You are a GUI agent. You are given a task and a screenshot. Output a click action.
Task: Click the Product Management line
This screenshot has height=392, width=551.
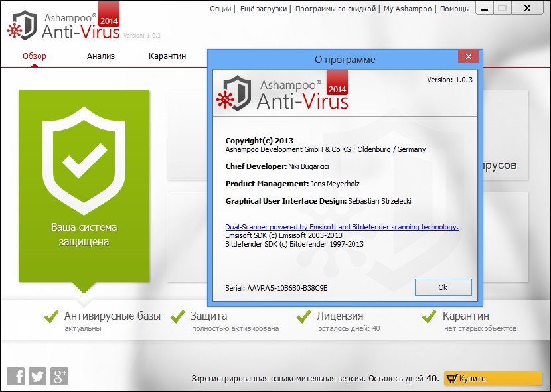[x=292, y=184]
